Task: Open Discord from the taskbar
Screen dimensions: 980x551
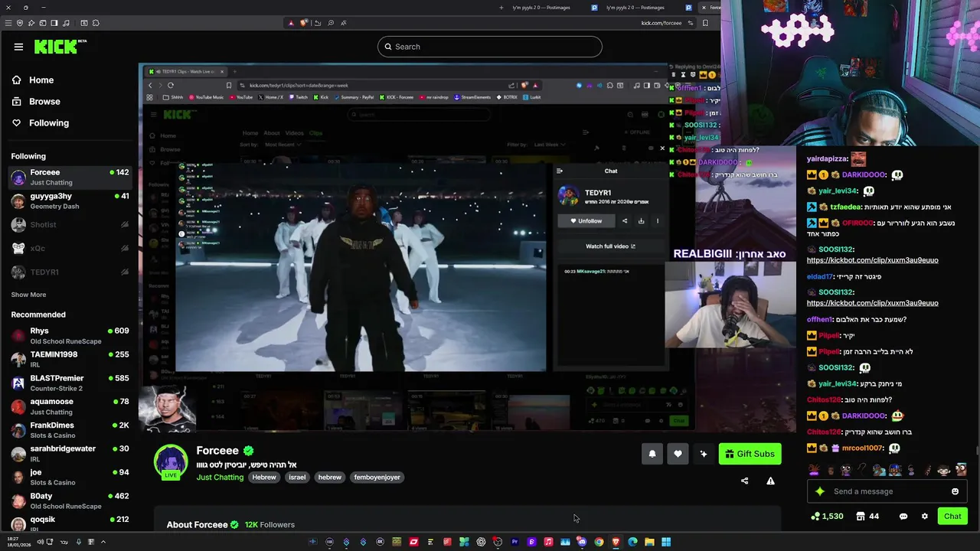Action: (582, 542)
